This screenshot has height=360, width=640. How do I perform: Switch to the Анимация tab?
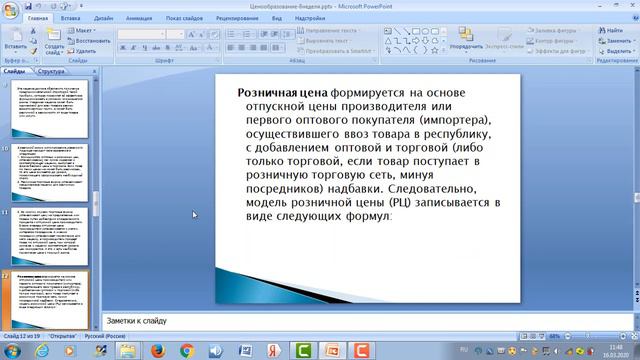coord(139,18)
